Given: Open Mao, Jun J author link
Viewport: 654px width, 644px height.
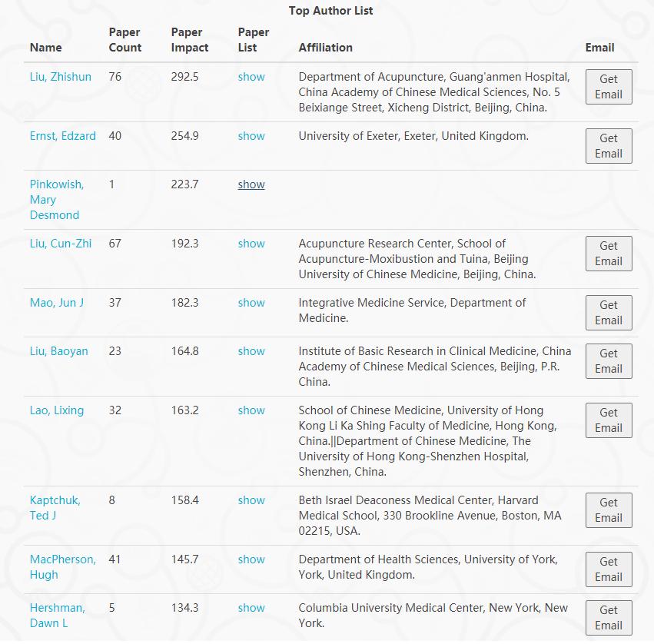Looking at the screenshot, I should (57, 303).
